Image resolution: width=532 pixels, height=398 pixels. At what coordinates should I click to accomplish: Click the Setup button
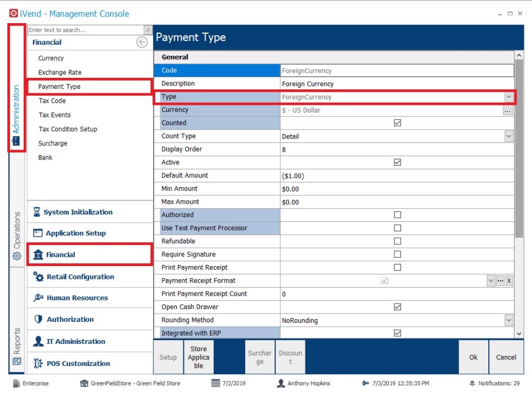tap(168, 357)
